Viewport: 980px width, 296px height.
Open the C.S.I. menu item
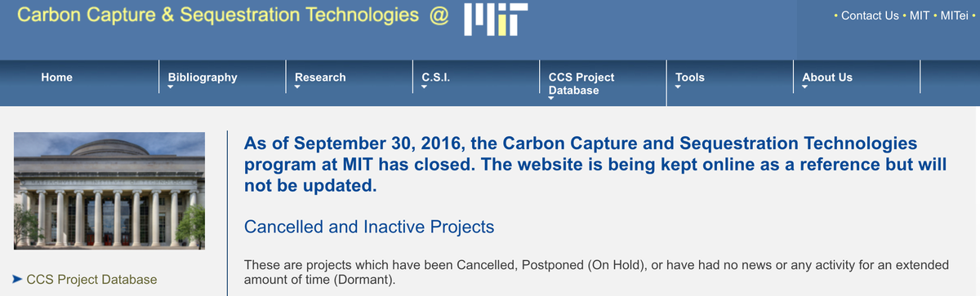click(x=436, y=77)
